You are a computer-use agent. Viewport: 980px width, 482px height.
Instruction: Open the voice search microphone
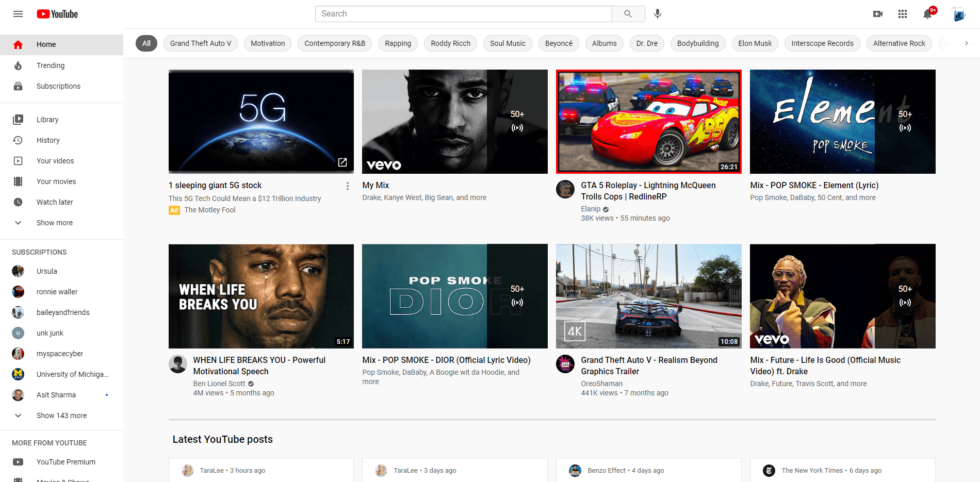point(657,14)
